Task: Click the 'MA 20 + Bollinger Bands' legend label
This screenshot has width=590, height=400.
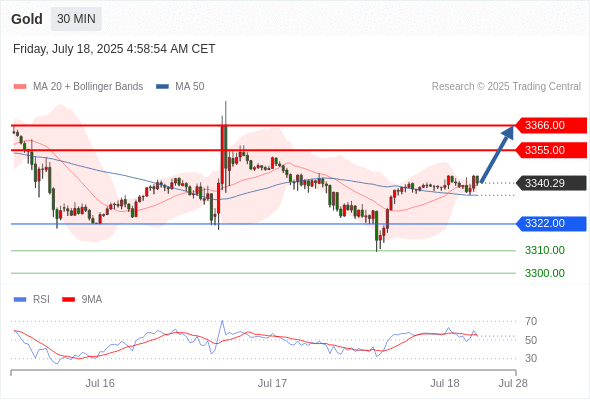Action: coord(88,87)
